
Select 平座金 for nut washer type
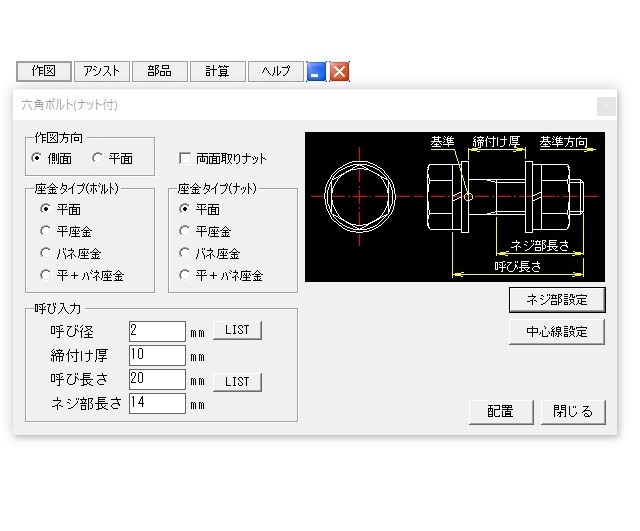point(184,231)
